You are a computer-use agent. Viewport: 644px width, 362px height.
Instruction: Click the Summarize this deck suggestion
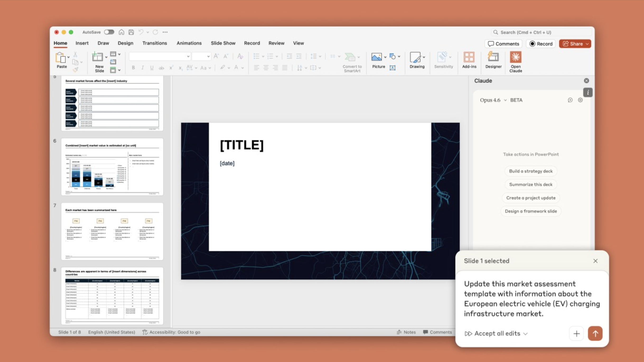coord(530,184)
